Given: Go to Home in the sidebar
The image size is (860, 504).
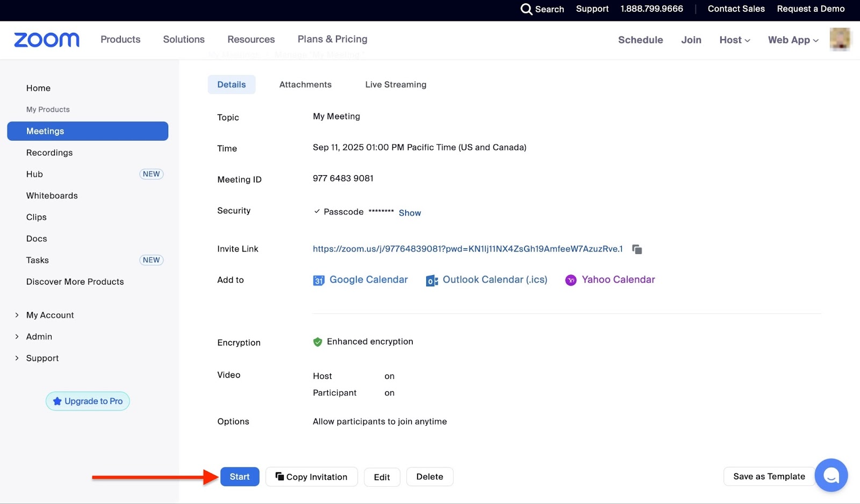Looking at the screenshot, I should [x=38, y=88].
